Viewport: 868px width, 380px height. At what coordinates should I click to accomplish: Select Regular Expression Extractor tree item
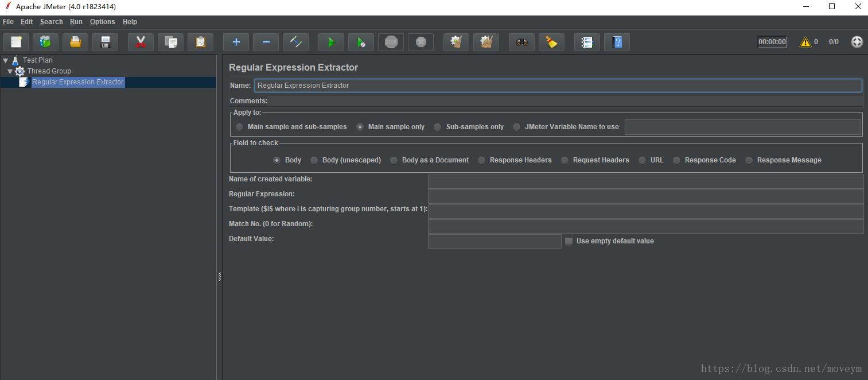coord(78,82)
